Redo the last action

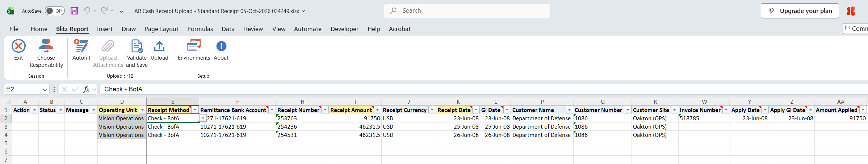pos(104,11)
